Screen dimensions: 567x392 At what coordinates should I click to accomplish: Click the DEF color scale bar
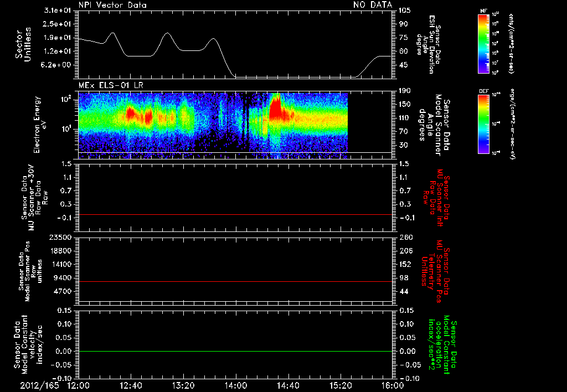tap(483, 124)
